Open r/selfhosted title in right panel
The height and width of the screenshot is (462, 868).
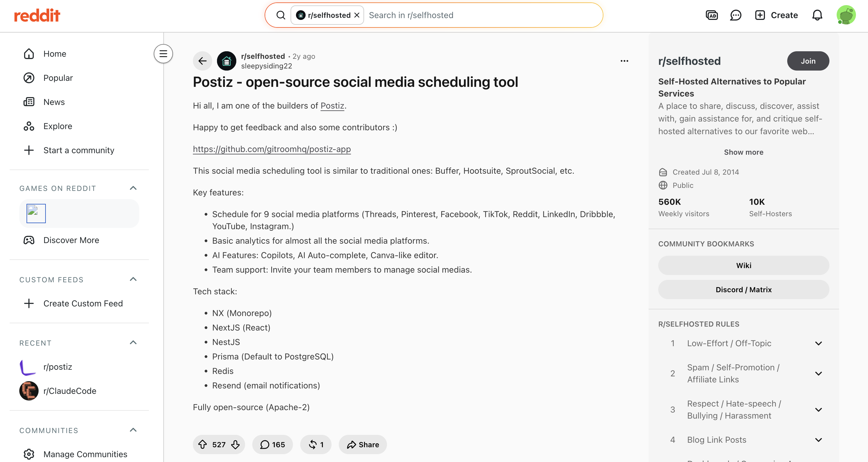tap(689, 61)
